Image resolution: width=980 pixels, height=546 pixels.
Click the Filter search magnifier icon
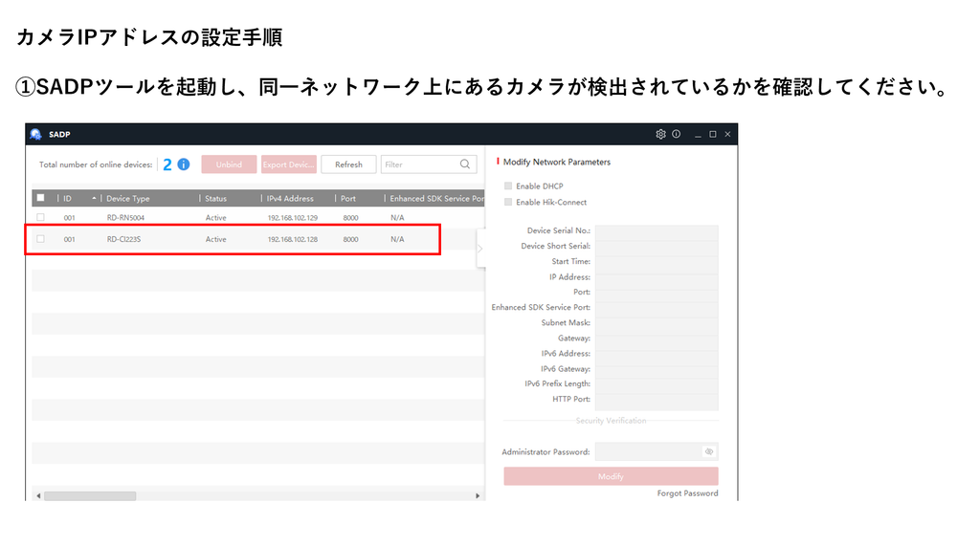(x=465, y=164)
